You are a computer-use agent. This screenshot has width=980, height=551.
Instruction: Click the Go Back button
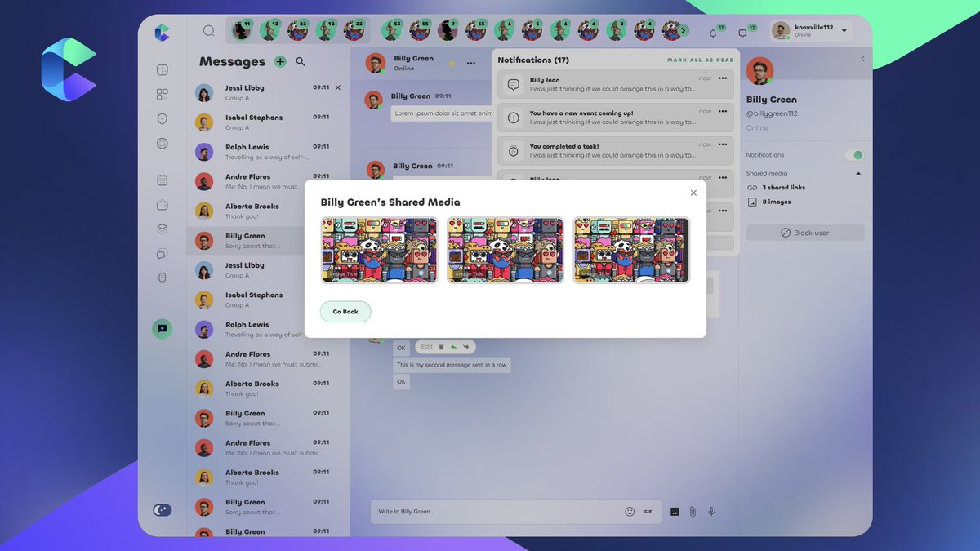tap(345, 312)
